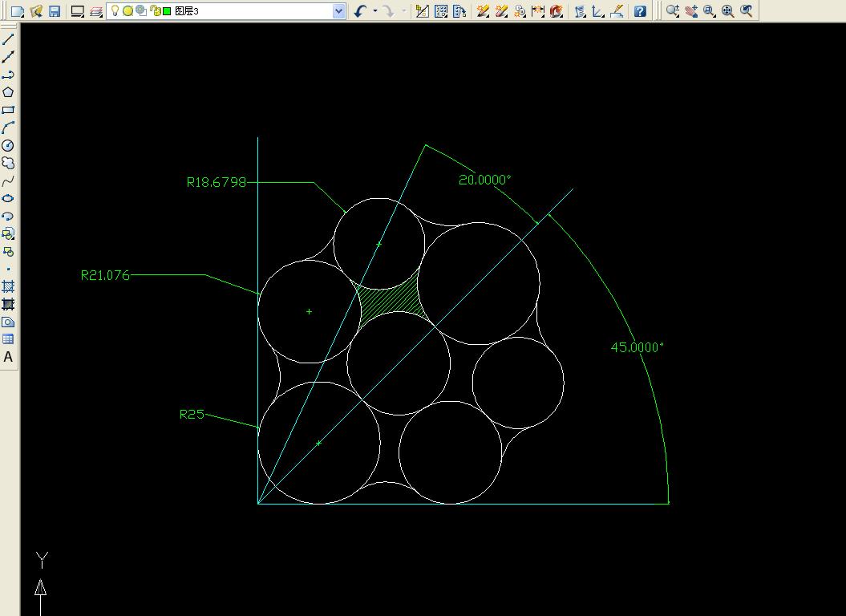Select the R21.076 radius dimension text
This screenshot has height=616, width=846.
click(x=105, y=275)
